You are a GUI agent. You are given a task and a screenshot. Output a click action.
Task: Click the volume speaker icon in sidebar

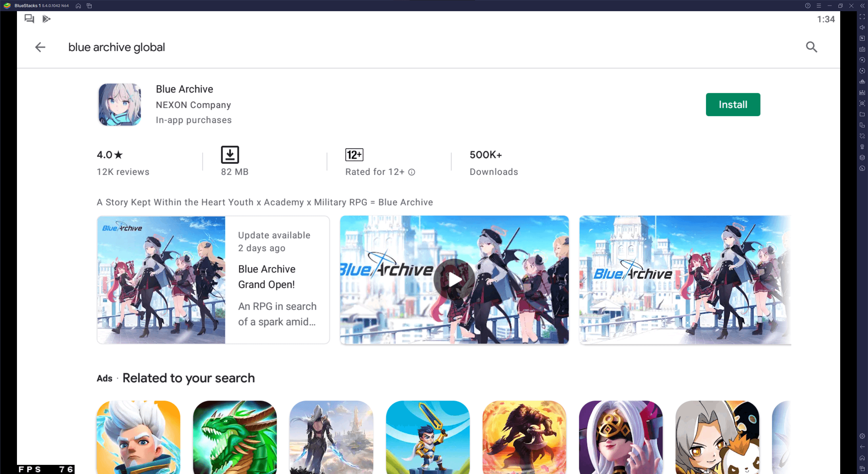click(862, 27)
